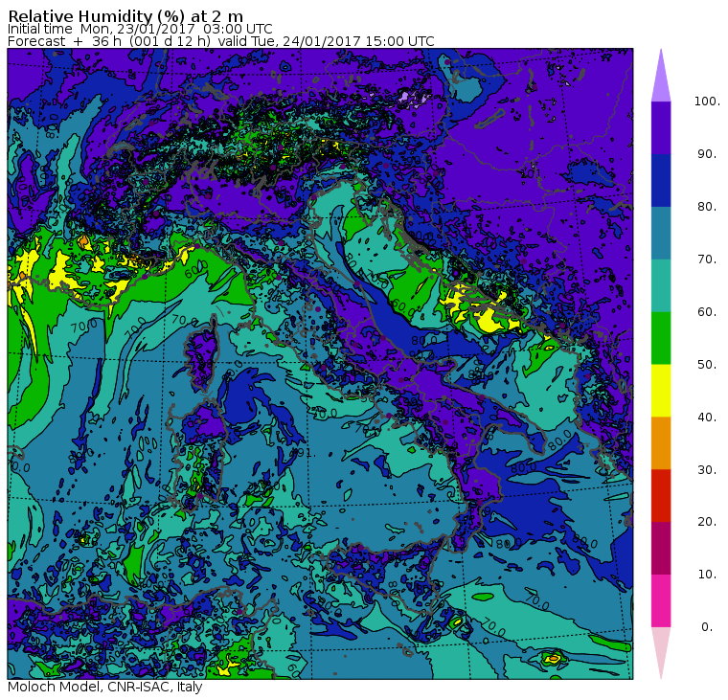The height and width of the screenshot is (700, 728).
Task: Click the 'Relative Humidity (%) at 2 m' title
Action: point(125,16)
